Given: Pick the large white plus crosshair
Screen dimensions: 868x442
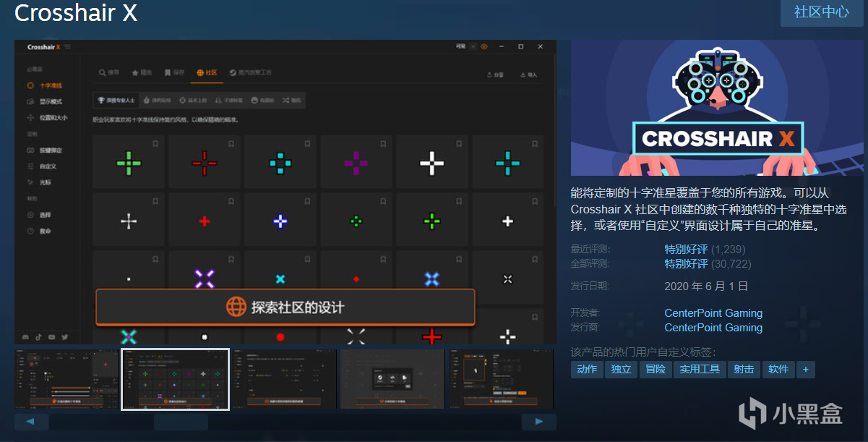Looking at the screenshot, I should (x=432, y=163).
